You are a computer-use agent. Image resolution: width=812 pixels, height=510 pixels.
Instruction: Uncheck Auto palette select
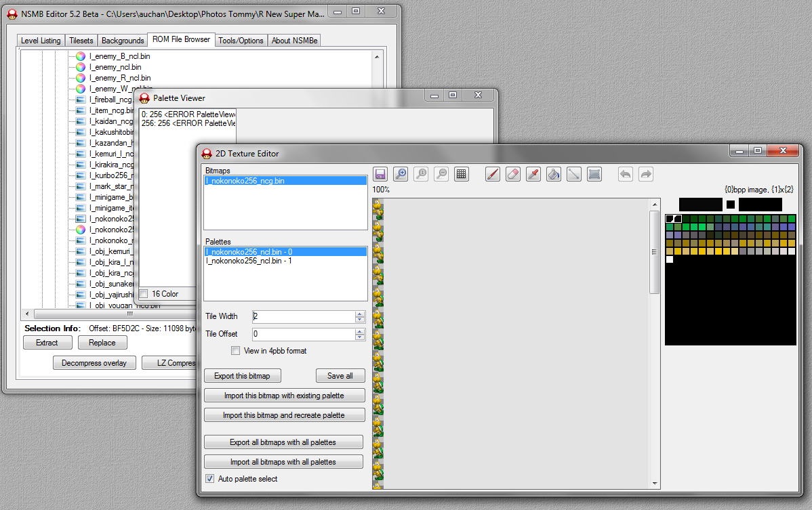[209, 479]
